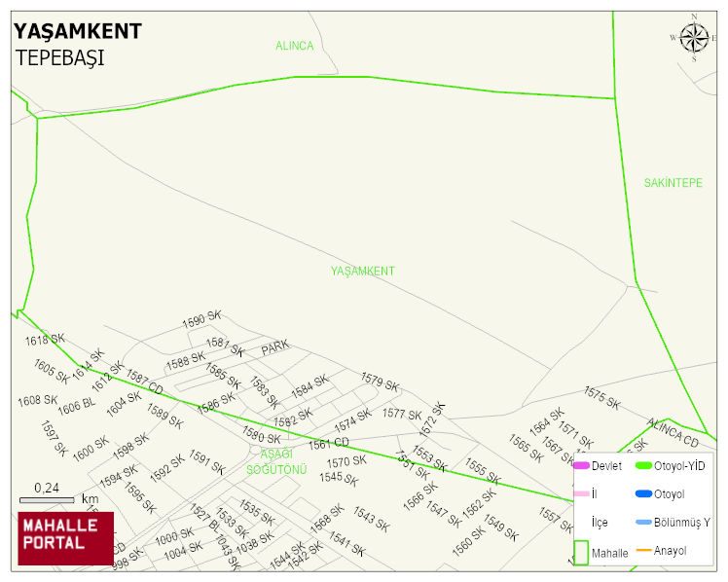Click the 1588 SK street label
Screen dimensions: 728x582
[186, 360]
